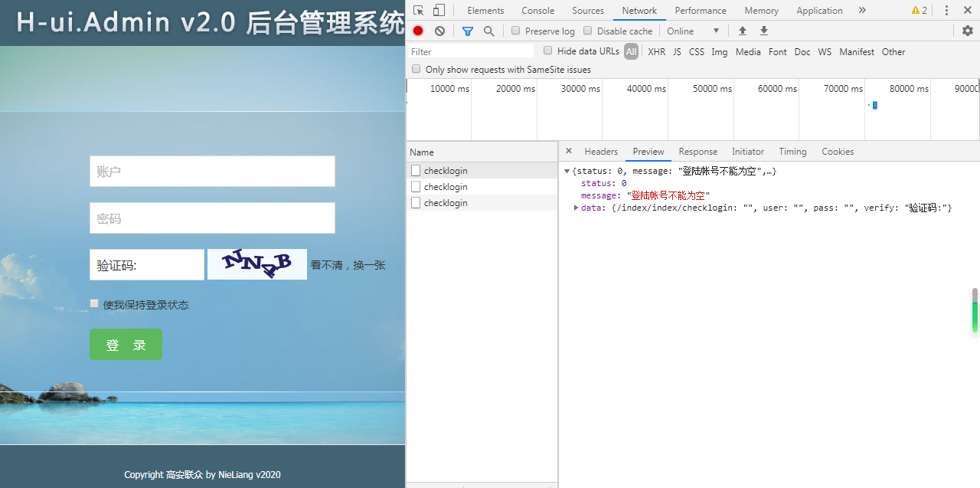
Task: Enable the Preserve log checkbox
Action: click(515, 31)
